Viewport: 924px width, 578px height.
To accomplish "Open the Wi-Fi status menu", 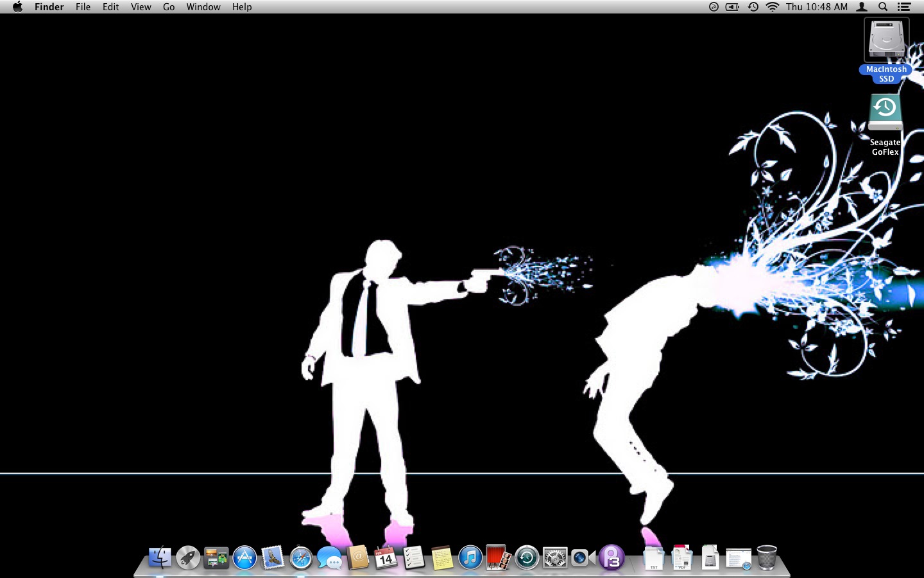I will tap(773, 7).
